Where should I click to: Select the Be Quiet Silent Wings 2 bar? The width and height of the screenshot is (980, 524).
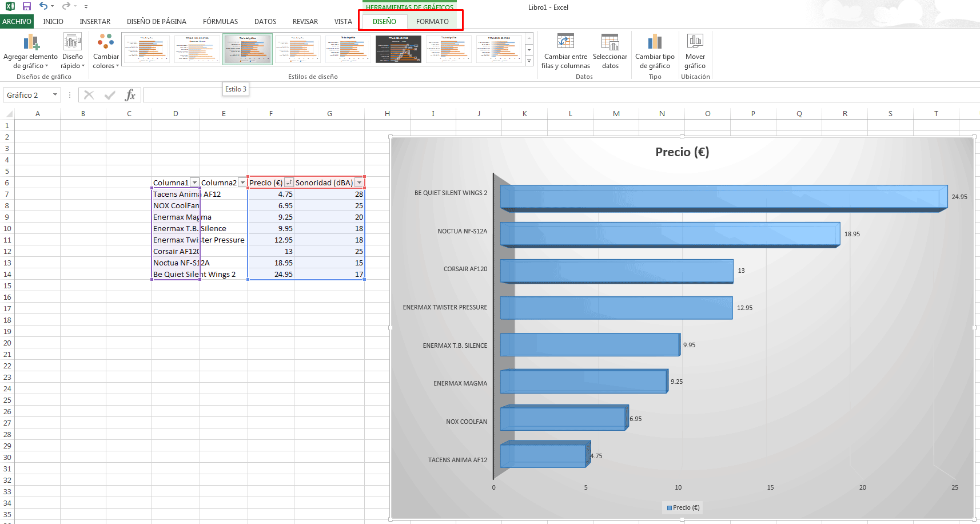723,198
